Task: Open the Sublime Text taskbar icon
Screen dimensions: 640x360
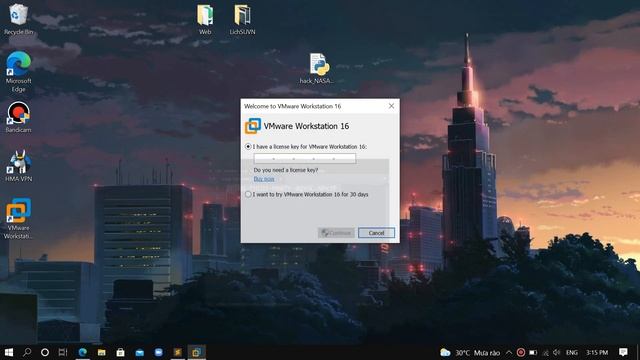Action: (178, 352)
